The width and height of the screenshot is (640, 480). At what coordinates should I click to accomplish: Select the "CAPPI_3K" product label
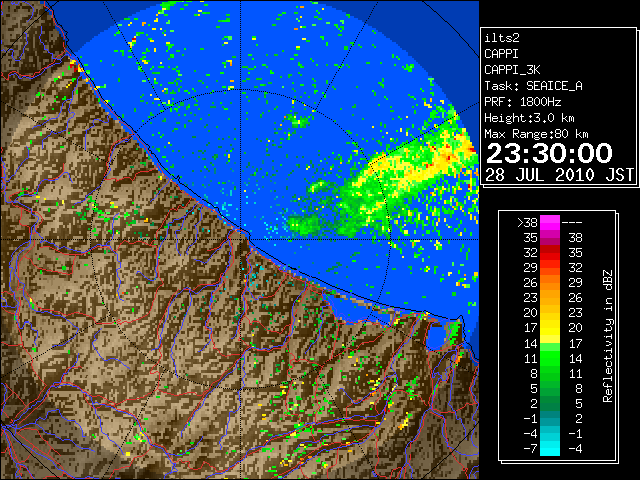pos(512,70)
